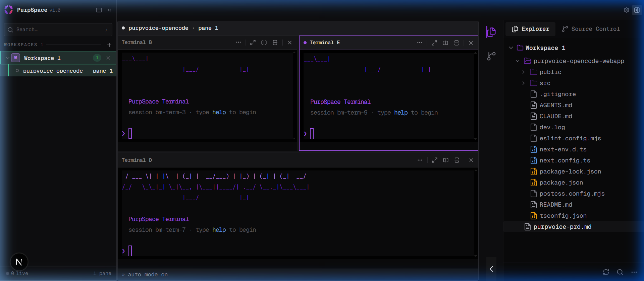The image size is (644, 281).
Task: Collapse the left sidebar with double chevron
Action: pyautogui.click(x=109, y=10)
